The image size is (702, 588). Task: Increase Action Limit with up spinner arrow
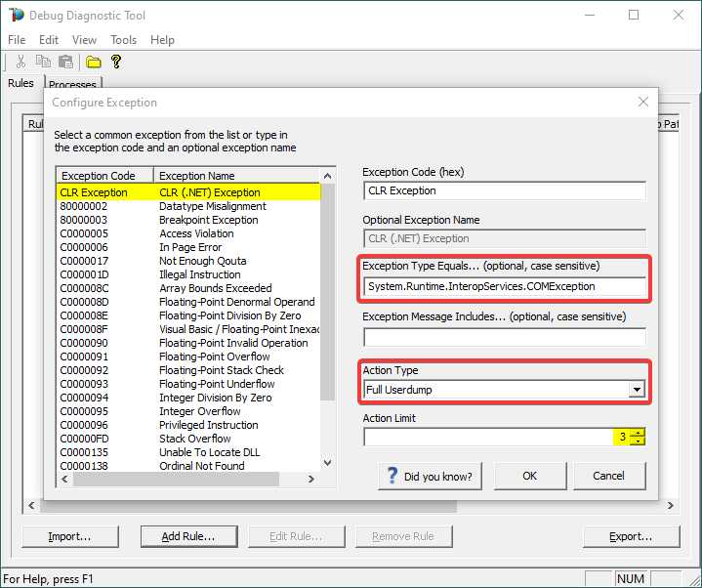[637, 433]
